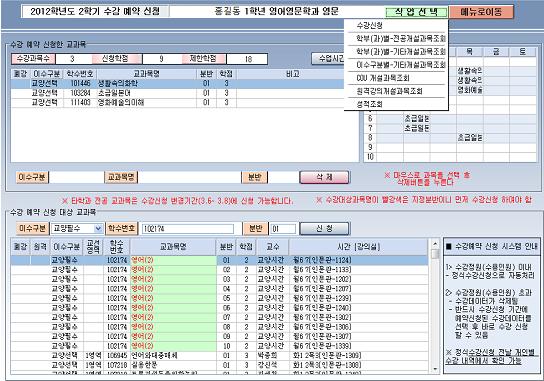Click the course list scrollbar up arrow

[435, 244]
